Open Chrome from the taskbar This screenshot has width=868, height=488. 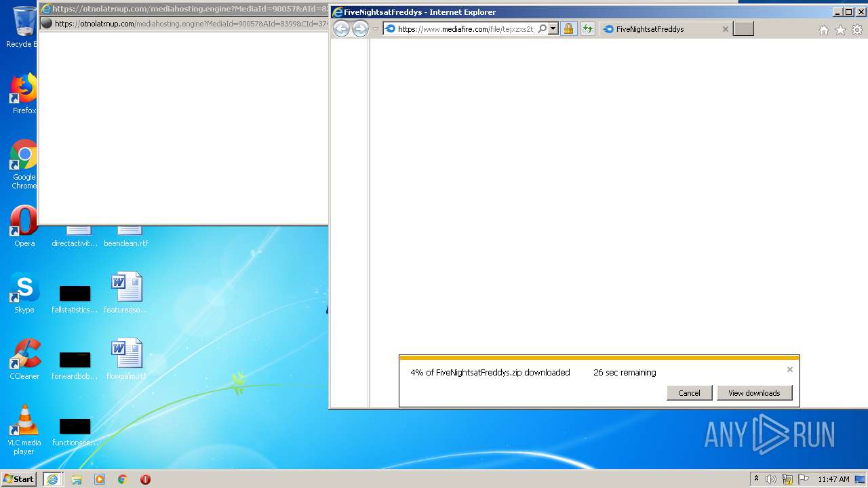coord(122,479)
